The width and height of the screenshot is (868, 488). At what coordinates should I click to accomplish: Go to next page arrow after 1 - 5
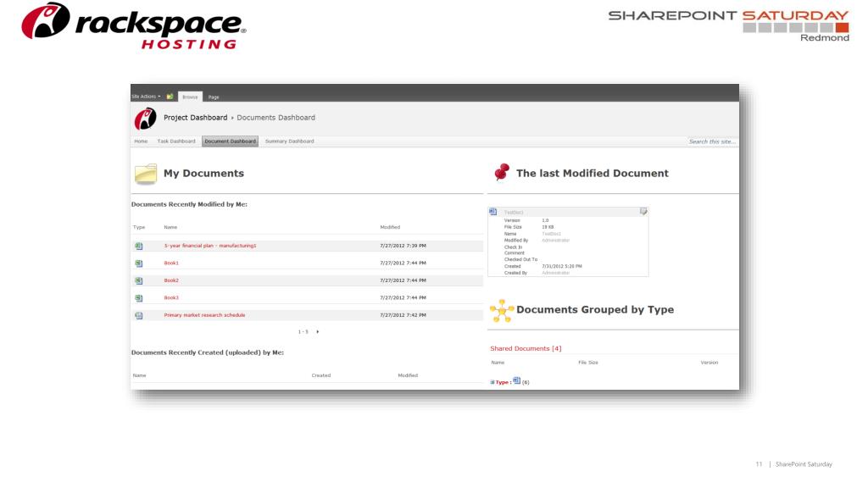(x=317, y=332)
